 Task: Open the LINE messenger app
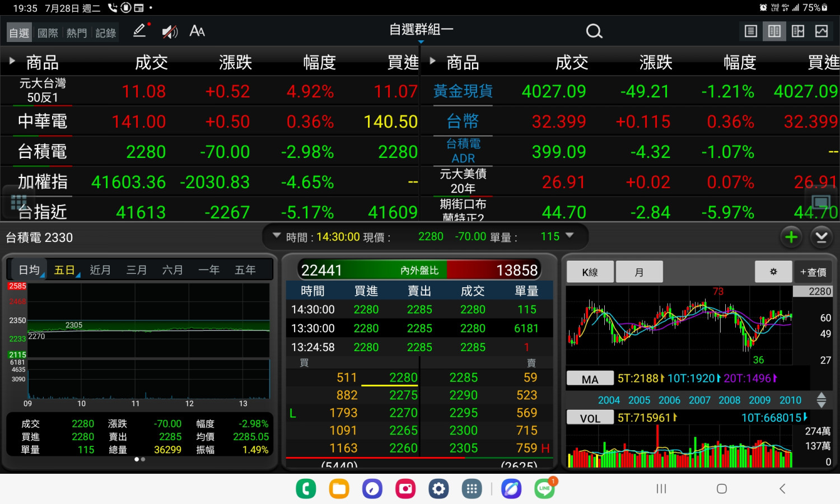click(545, 489)
